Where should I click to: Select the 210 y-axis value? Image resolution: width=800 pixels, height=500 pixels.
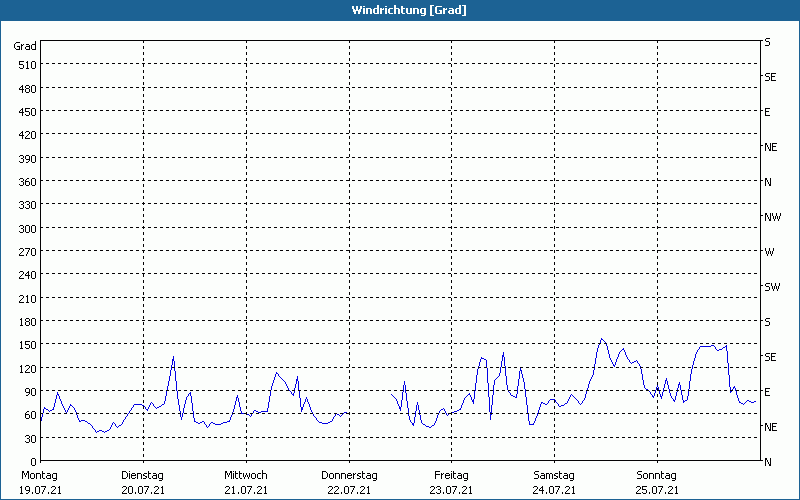click(x=28, y=299)
